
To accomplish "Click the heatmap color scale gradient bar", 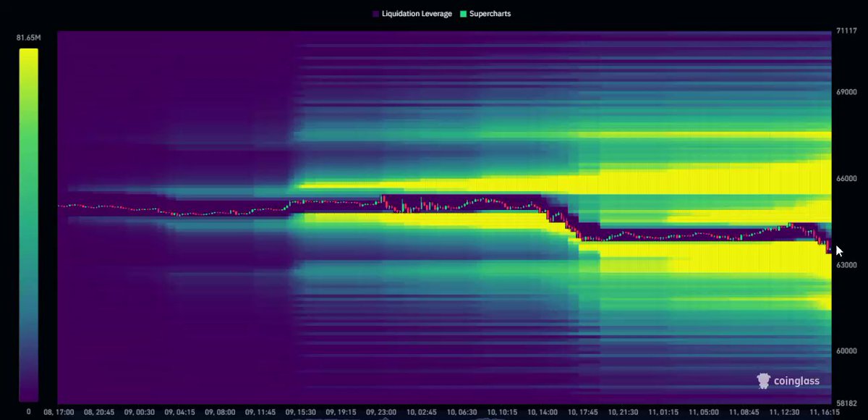I will (x=29, y=224).
